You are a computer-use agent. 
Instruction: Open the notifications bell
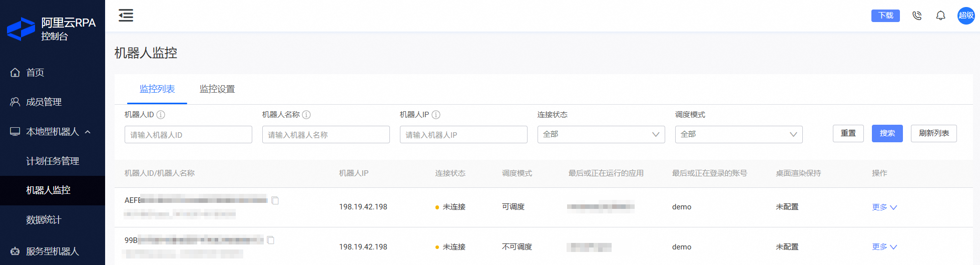[941, 16]
